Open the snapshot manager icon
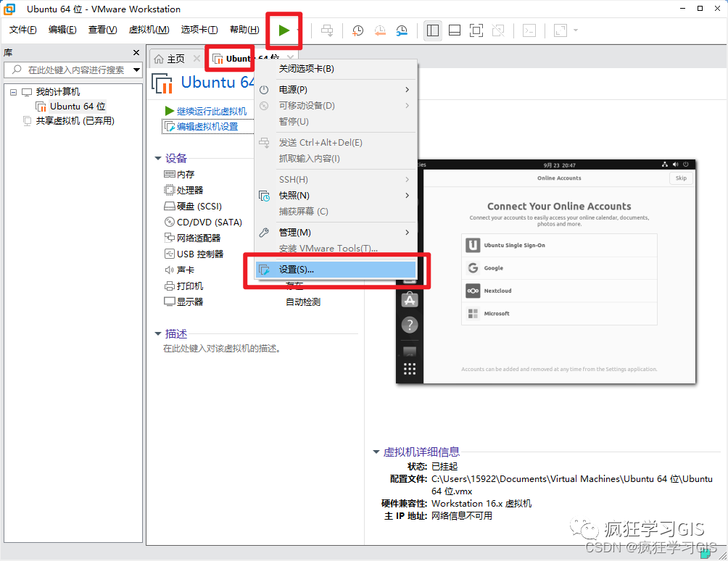 click(x=402, y=30)
